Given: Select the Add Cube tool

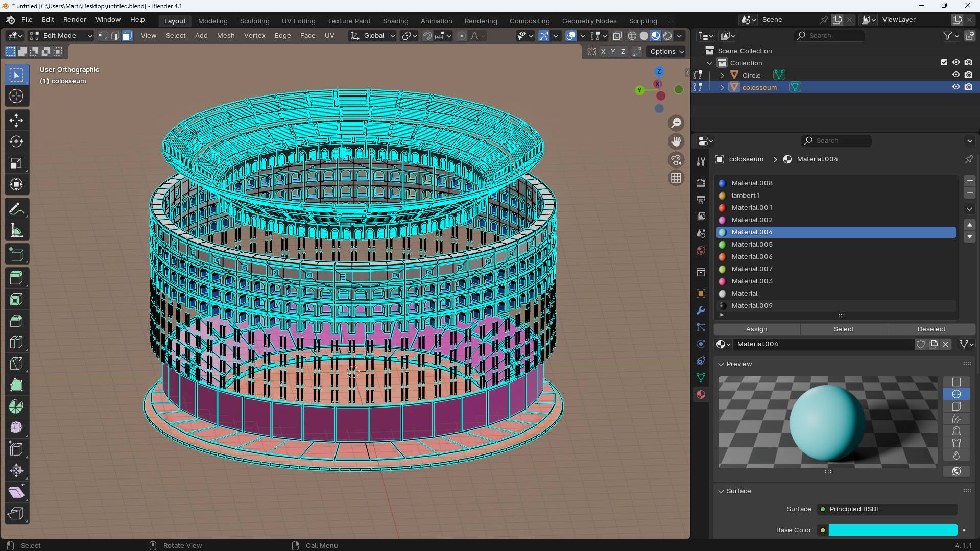Looking at the screenshot, I should [16, 254].
